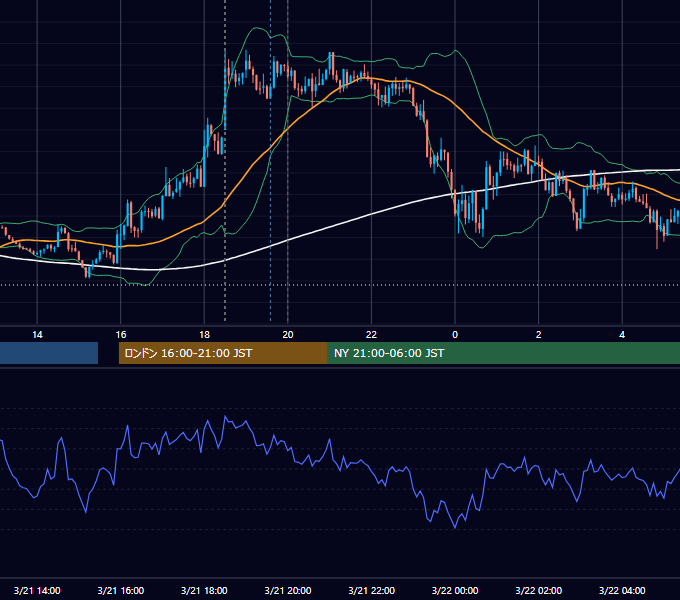Select the "18" hour label on price chart axis

(x=204, y=335)
